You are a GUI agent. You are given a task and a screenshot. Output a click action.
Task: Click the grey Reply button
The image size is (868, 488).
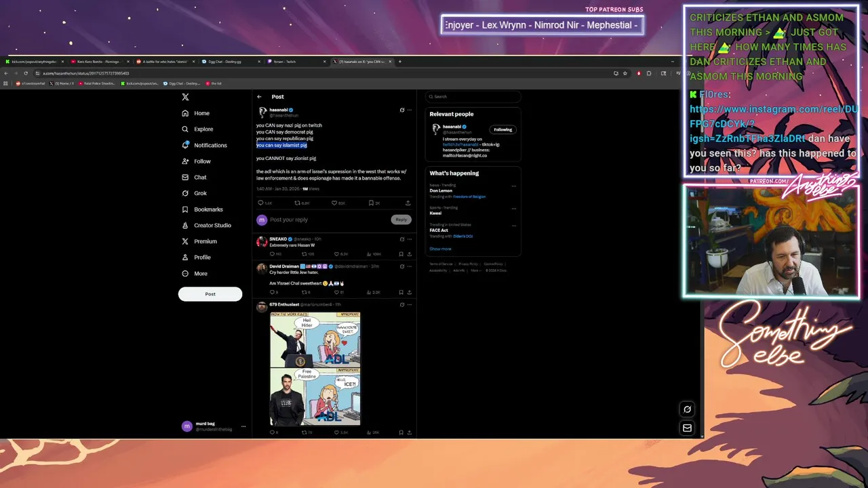pyautogui.click(x=401, y=220)
